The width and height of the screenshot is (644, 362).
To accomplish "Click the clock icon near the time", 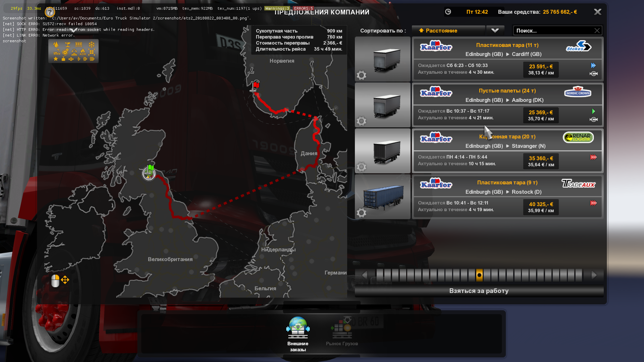I will (448, 12).
